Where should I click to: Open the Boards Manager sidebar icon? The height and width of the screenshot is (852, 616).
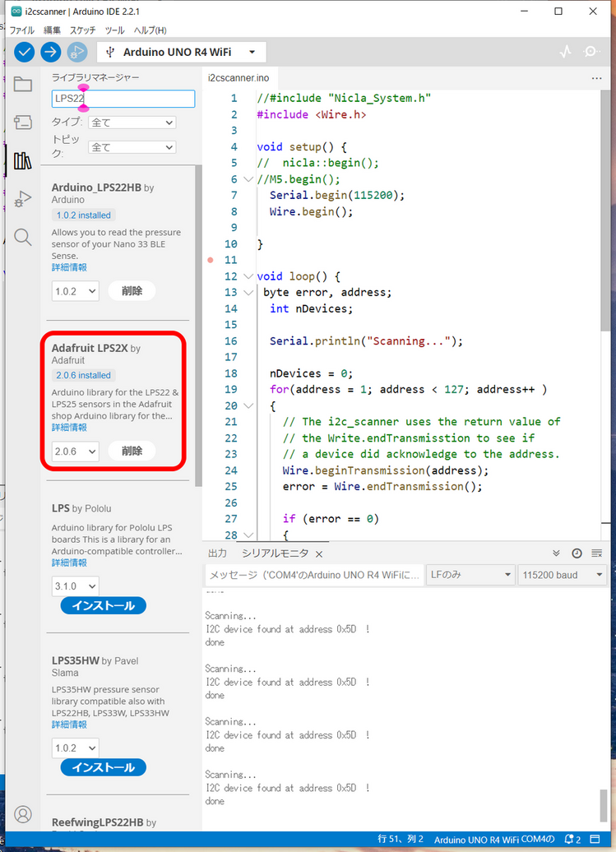pyautogui.click(x=23, y=122)
